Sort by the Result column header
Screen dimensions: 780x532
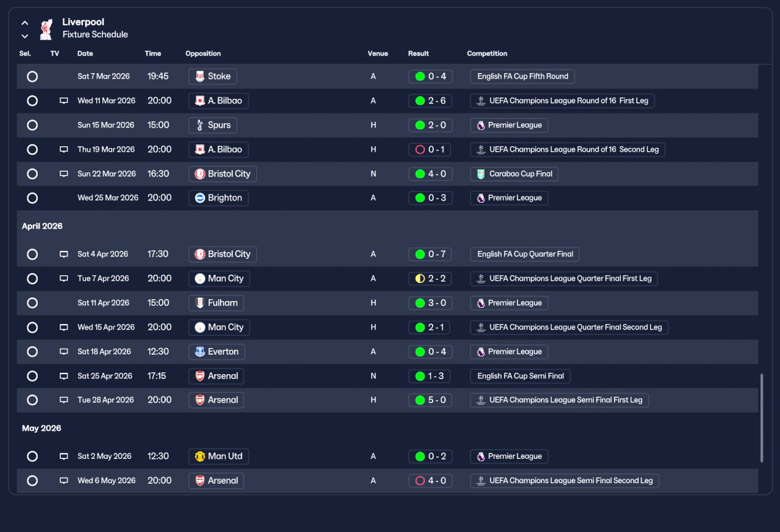point(419,54)
